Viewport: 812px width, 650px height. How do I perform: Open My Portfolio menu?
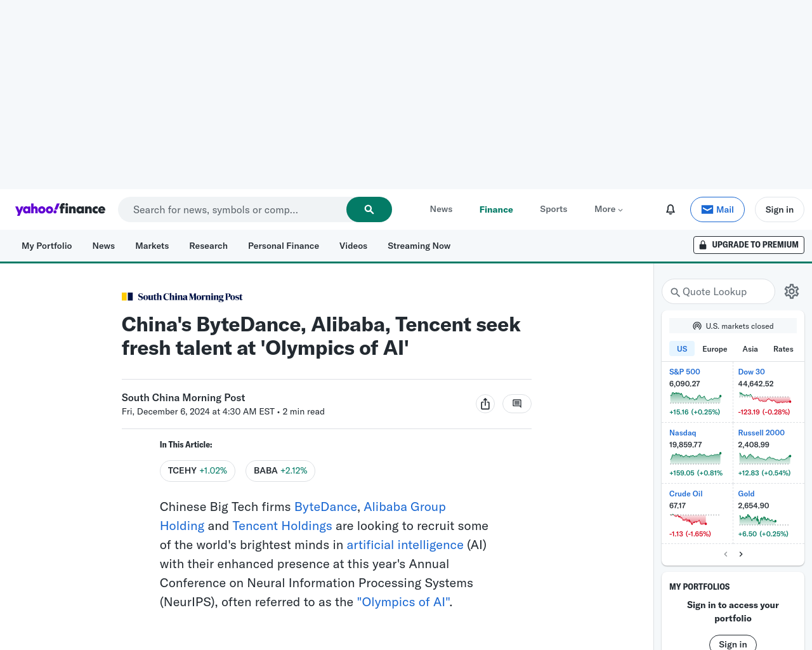[x=47, y=246]
